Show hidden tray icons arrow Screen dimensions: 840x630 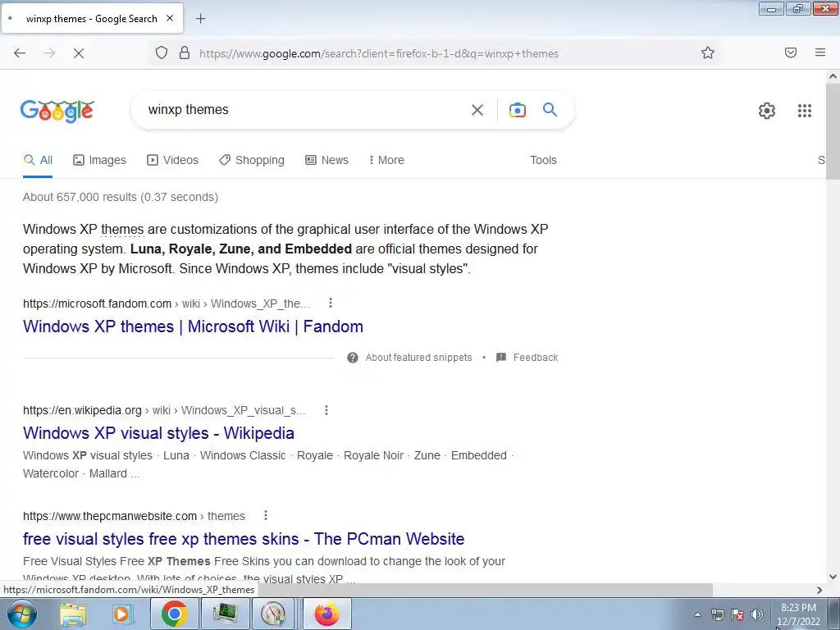coord(697,614)
